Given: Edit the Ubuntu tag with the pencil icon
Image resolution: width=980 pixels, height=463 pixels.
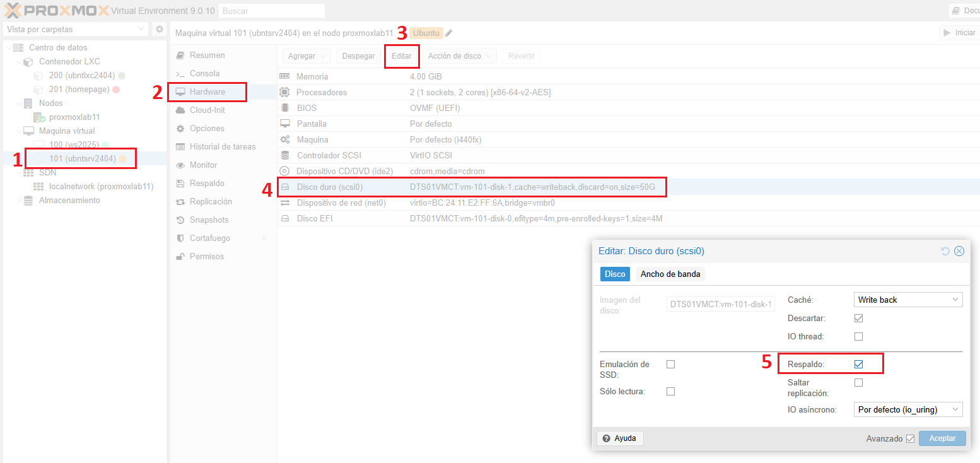Looking at the screenshot, I should 448,33.
